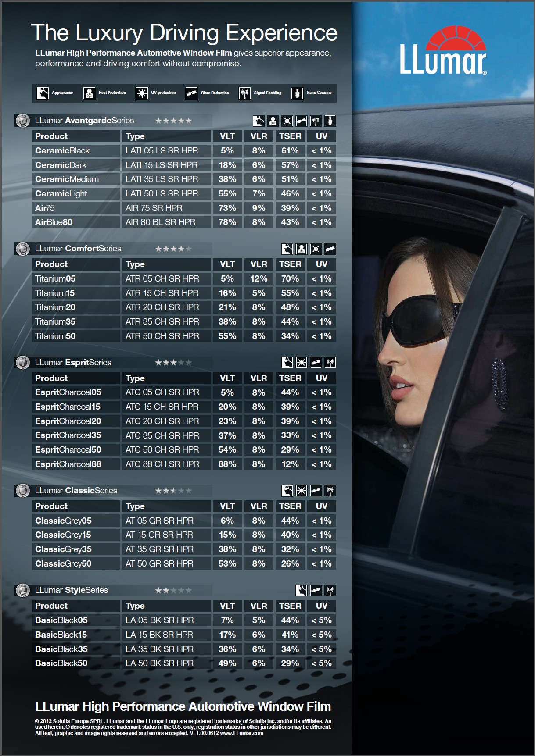This screenshot has height=756, width=535.
Task: Click the "AT 50 GR SR HPR" type cell
Action: [x=166, y=563]
